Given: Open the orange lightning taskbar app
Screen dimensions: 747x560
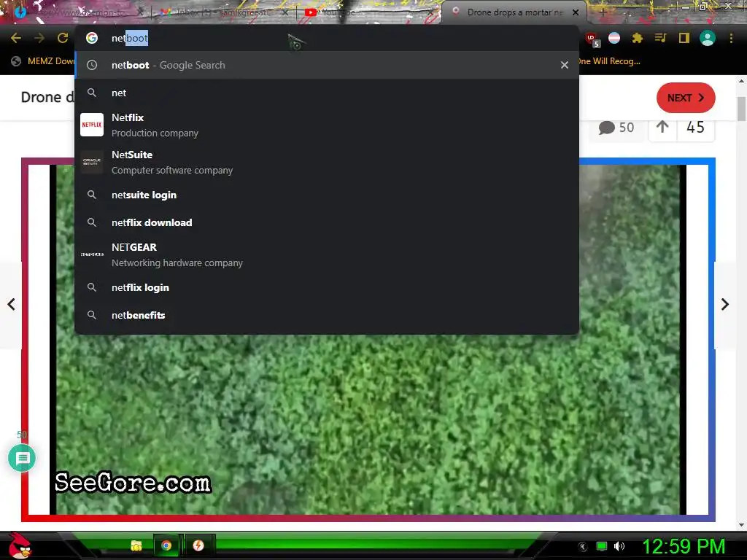Looking at the screenshot, I should coord(198,545).
